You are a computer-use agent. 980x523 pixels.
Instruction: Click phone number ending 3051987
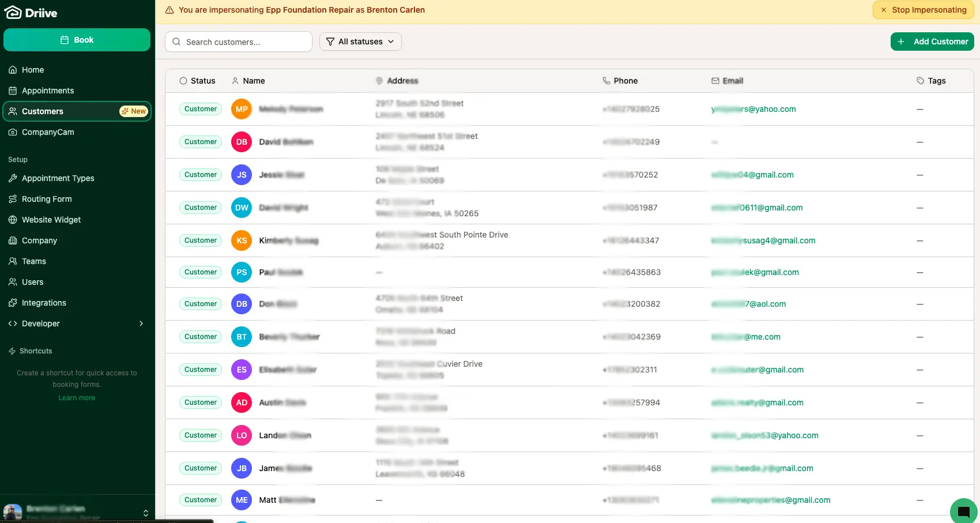pyautogui.click(x=630, y=208)
